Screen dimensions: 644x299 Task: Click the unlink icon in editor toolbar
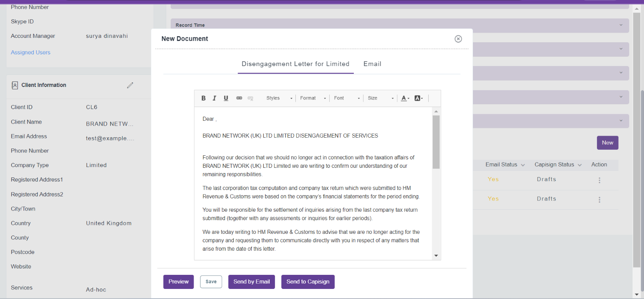[x=250, y=98]
